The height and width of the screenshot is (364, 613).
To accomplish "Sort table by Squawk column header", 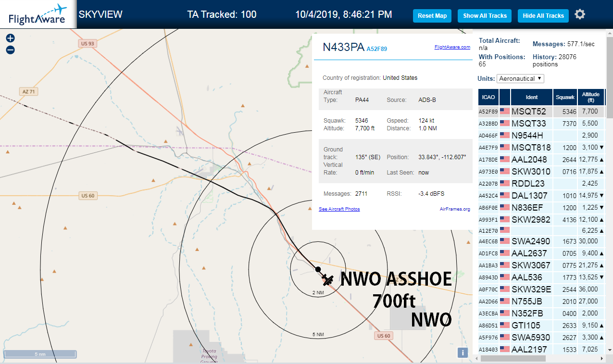I will pyautogui.click(x=565, y=97).
